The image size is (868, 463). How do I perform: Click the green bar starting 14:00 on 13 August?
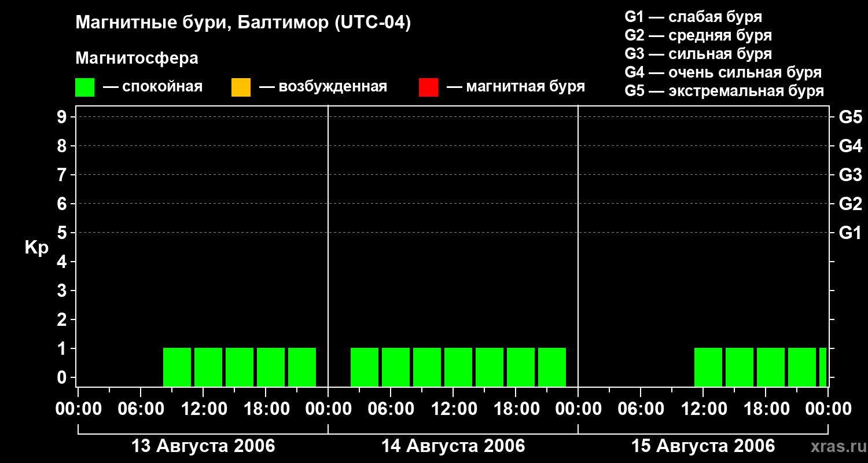[x=240, y=367]
